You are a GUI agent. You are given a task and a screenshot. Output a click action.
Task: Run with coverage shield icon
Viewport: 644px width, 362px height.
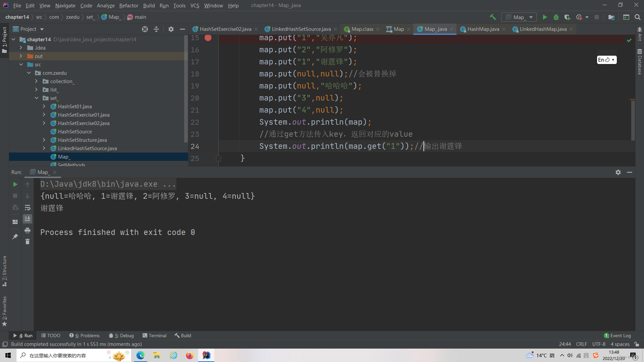(x=567, y=17)
